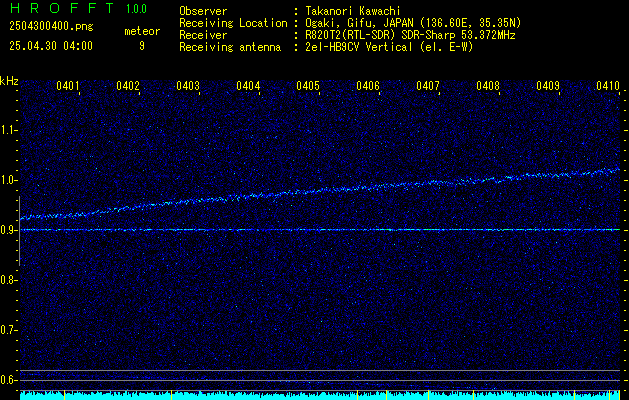Click the 0.7 kHz axis label

coord(8,330)
